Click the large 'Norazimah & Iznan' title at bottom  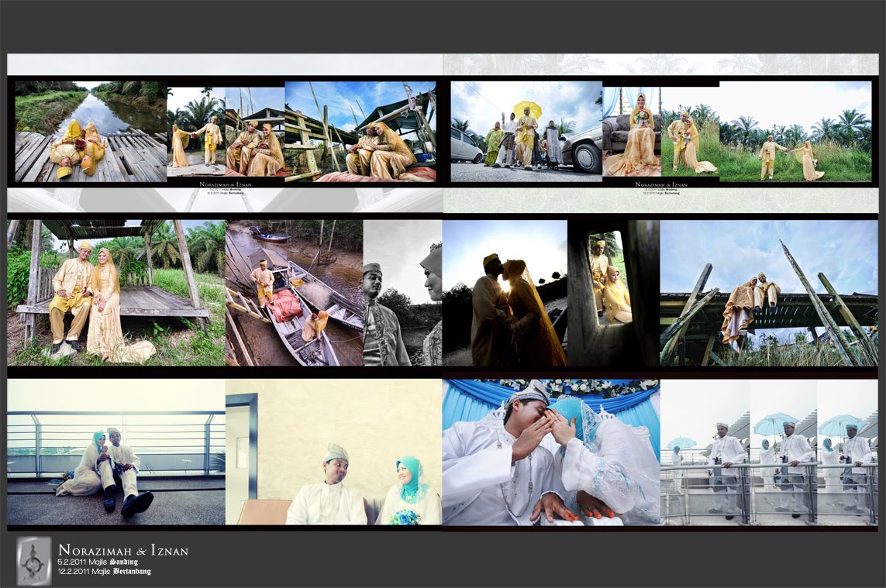pos(123,550)
